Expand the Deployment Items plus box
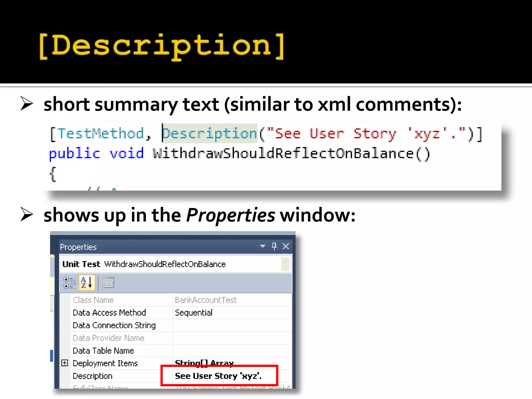Image resolution: width=532 pixels, height=399 pixels. 65,363
